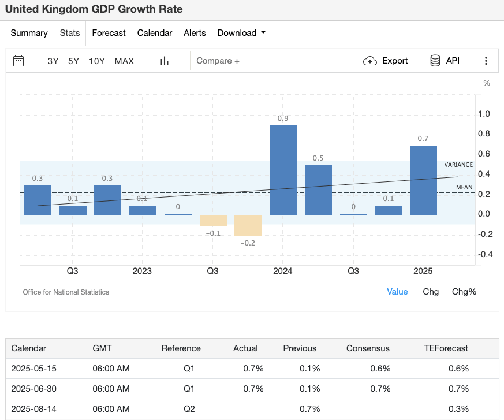The width and height of the screenshot is (504, 420).
Task: Open the API database icon
Action: click(x=435, y=60)
